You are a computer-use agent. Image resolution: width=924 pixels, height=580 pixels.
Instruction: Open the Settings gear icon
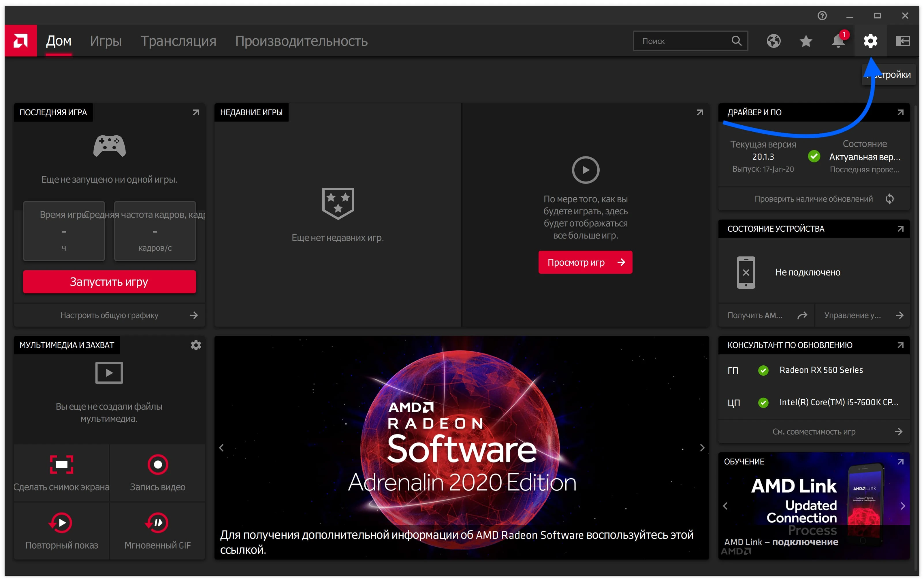[x=871, y=41]
